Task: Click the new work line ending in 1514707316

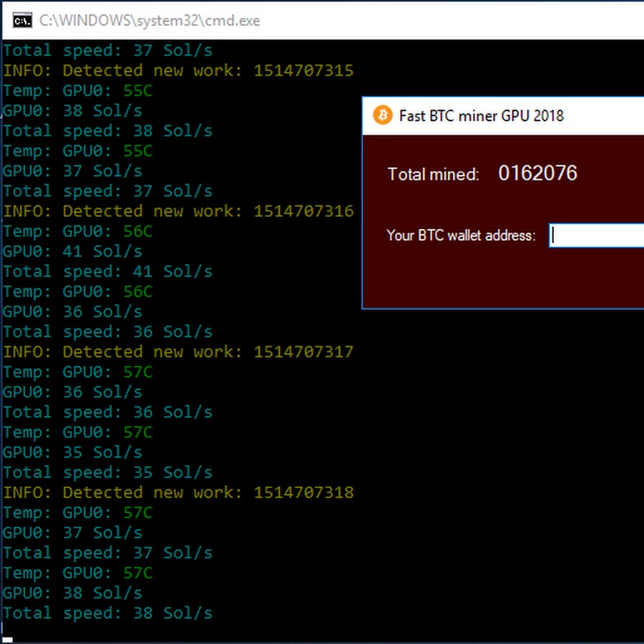Action: tap(178, 211)
